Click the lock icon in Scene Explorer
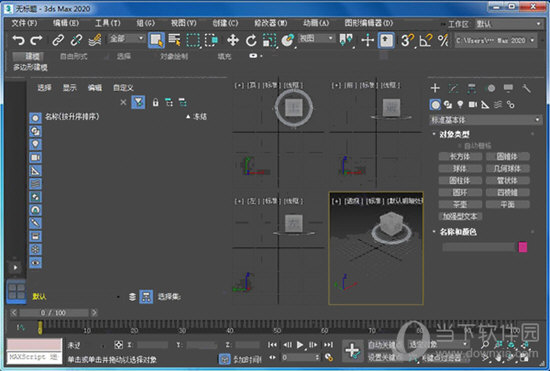This screenshot has height=371, width=550. [155, 102]
